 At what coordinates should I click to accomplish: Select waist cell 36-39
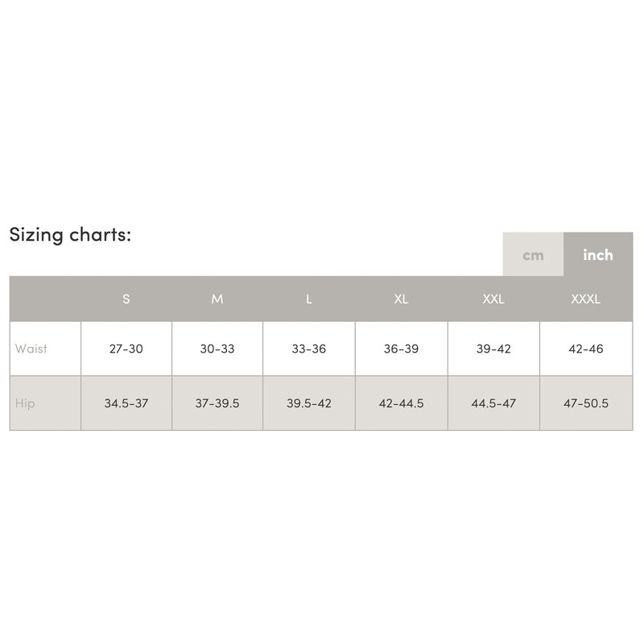401,349
